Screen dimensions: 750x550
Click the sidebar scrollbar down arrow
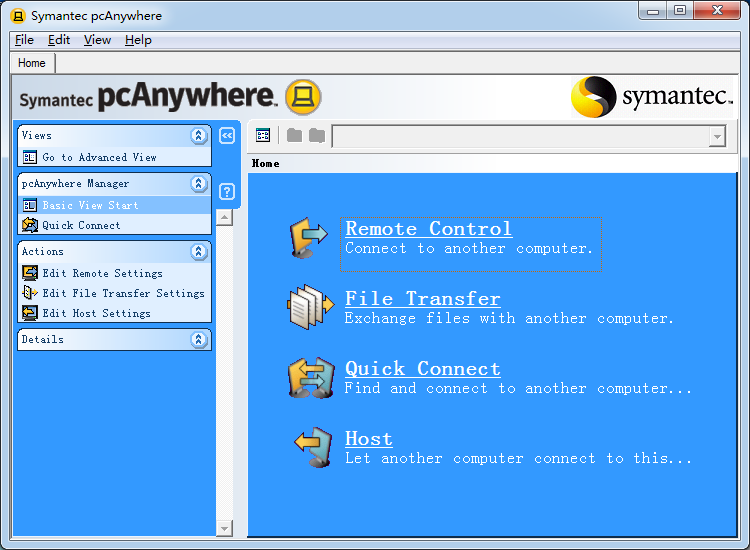click(224, 527)
